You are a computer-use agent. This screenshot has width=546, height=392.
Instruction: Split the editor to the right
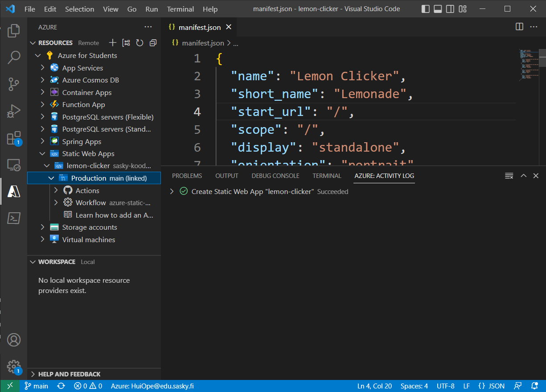point(519,27)
